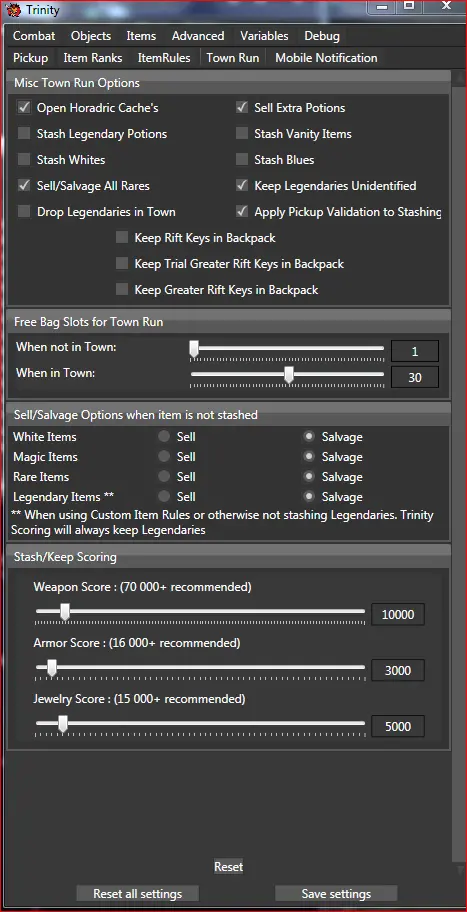Screen dimensions: 467x912
Task: Toggle Keep Legendaries Unidentified checkbox
Action: coord(242,186)
